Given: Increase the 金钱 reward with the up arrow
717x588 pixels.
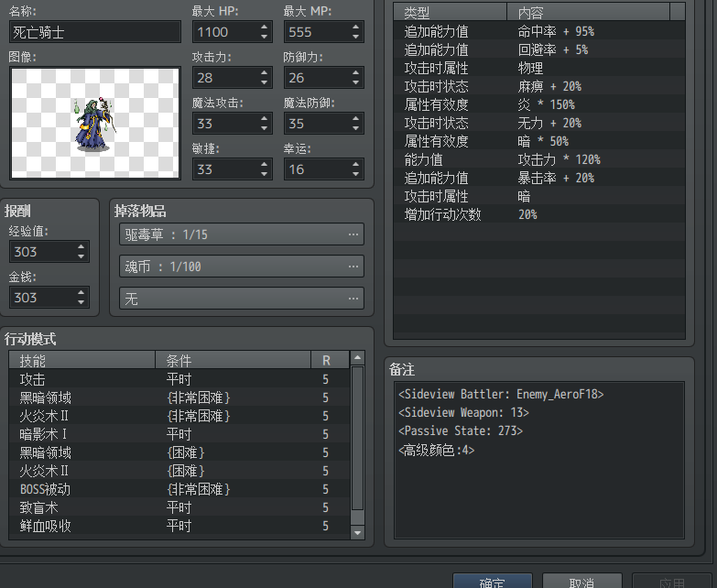Looking at the screenshot, I should [81, 292].
